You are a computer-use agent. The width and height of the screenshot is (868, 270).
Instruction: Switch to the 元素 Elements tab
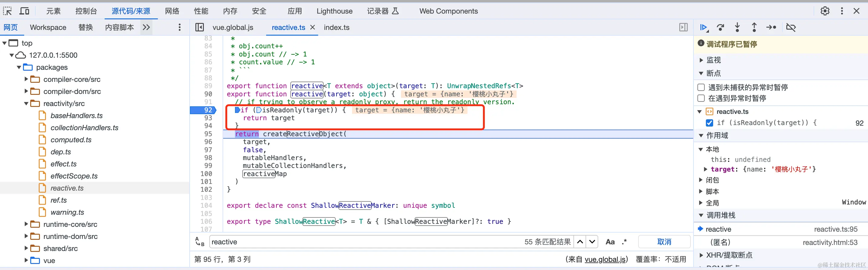point(53,11)
